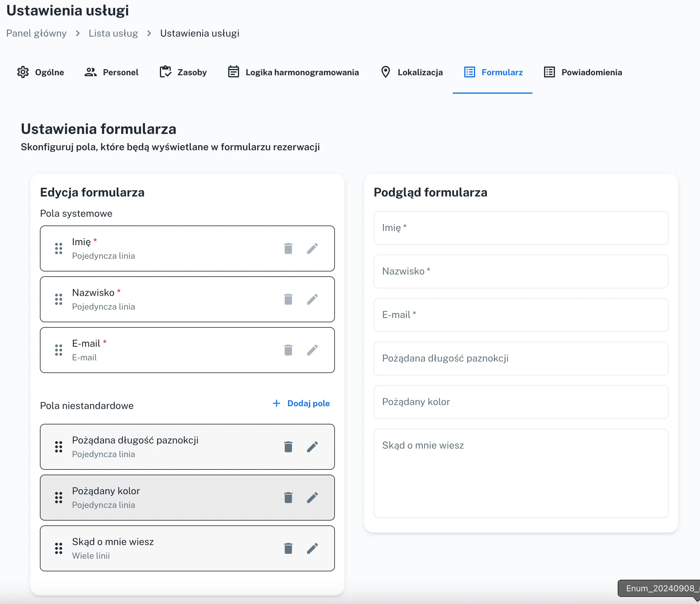Click the Imię preview input
Image resolution: width=700 pixels, height=604 pixels.
pos(520,228)
